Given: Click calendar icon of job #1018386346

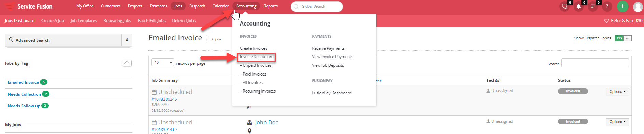Looking at the screenshot, I should [x=154, y=92].
